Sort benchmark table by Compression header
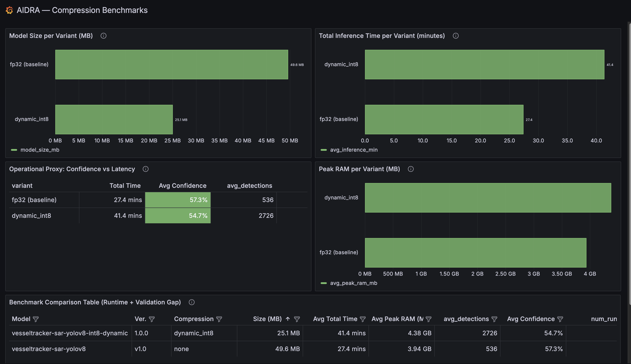Viewport: 631px width, 364px height. pyautogui.click(x=194, y=319)
